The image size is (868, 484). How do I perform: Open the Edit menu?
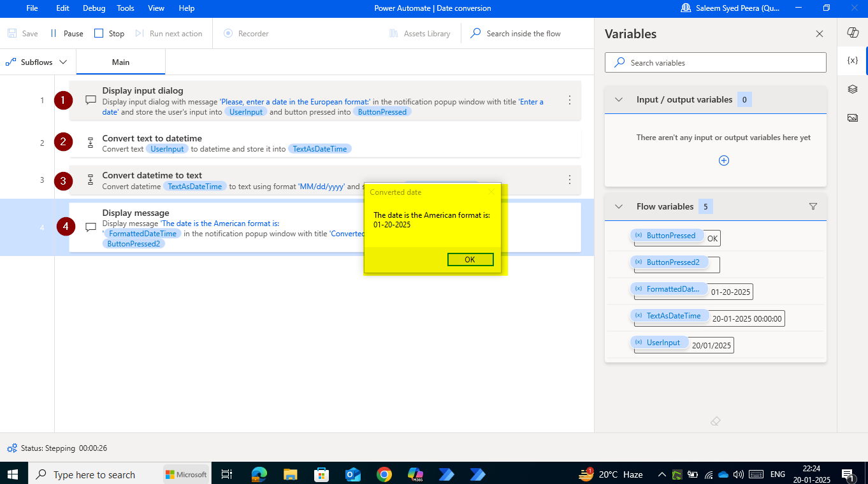coord(62,8)
